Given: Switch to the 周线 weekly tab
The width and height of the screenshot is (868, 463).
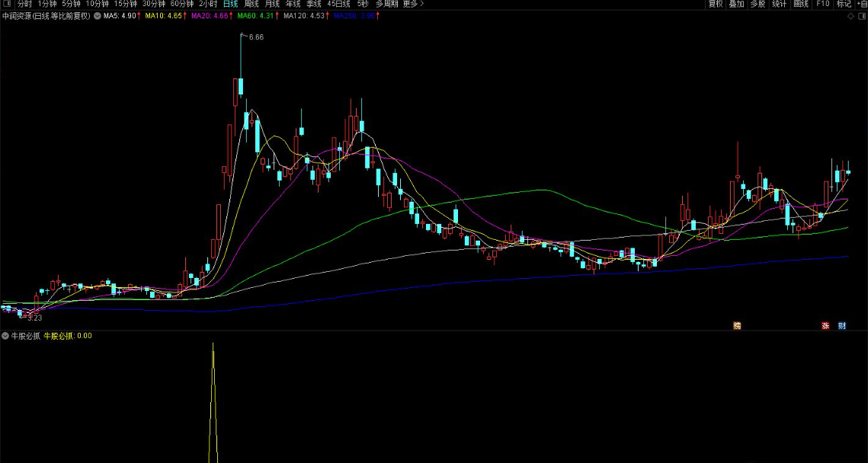Looking at the screenshot, I should click(x=252, y=4).
